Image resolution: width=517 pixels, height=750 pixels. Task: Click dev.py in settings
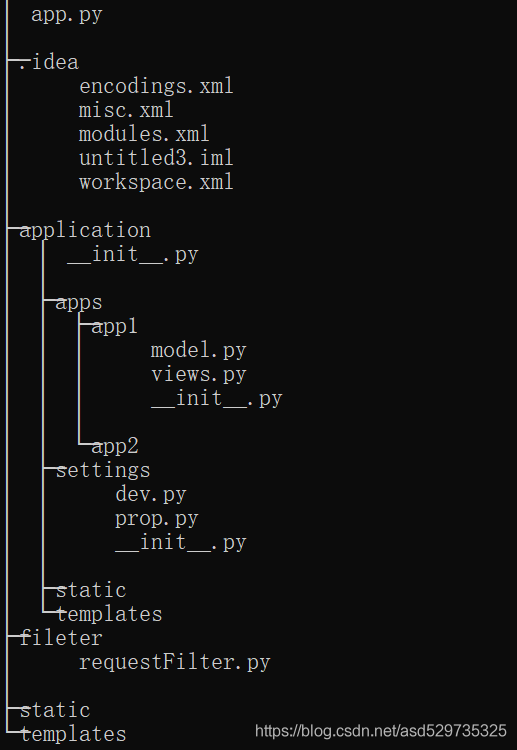pos(151,494)
